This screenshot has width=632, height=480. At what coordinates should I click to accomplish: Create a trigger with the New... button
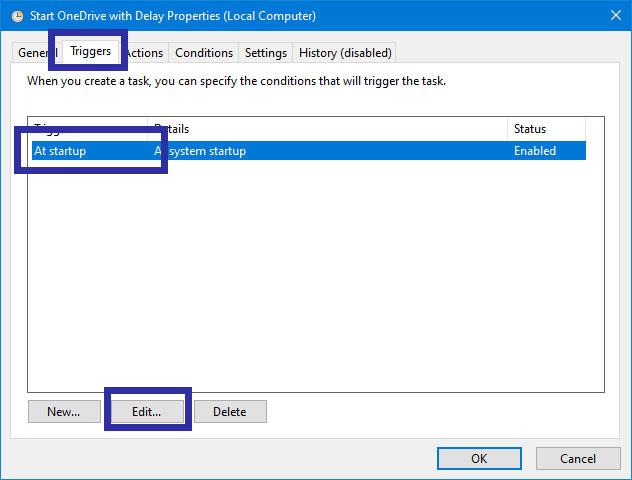[x=64, y=411]
